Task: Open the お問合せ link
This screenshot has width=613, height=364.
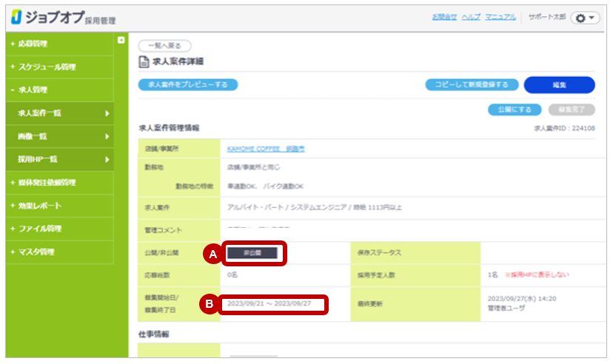Action: click(444, 17)
